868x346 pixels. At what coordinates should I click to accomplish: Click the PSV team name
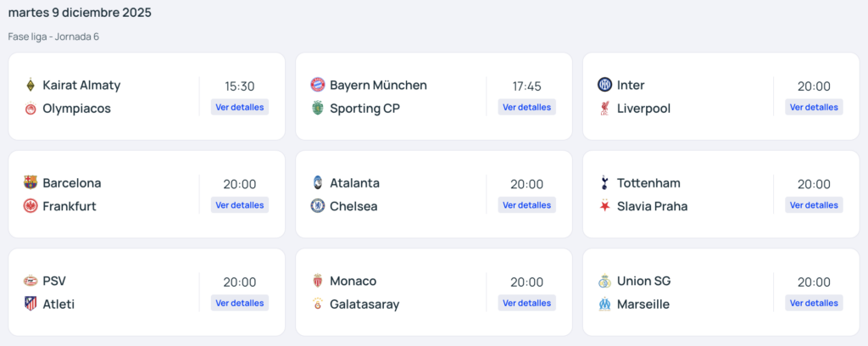click(54, 281)
